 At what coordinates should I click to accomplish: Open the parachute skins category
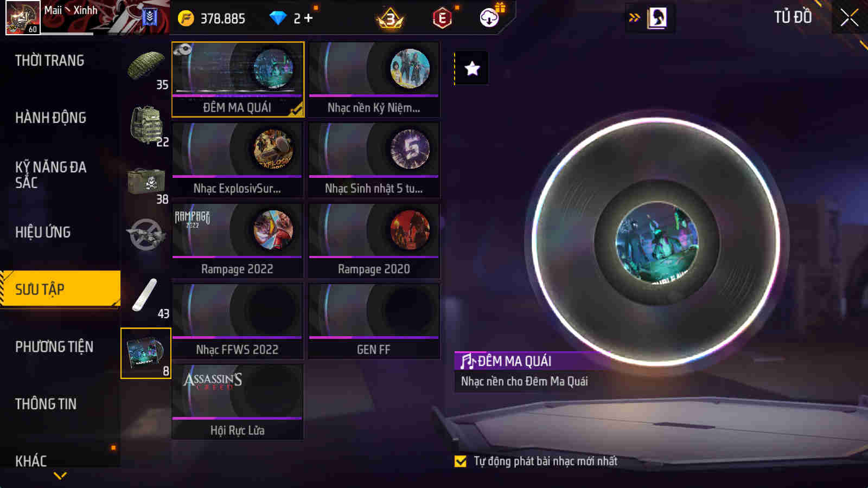[145, 68]
